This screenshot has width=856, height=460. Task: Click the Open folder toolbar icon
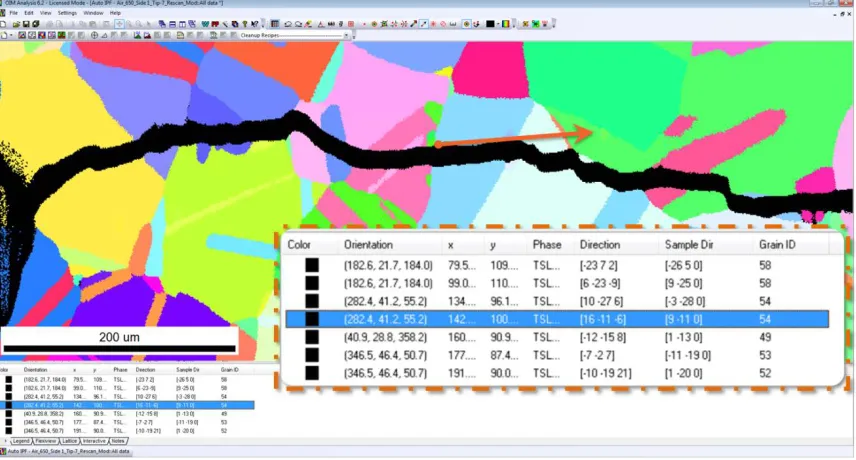(x=16, y=24)
